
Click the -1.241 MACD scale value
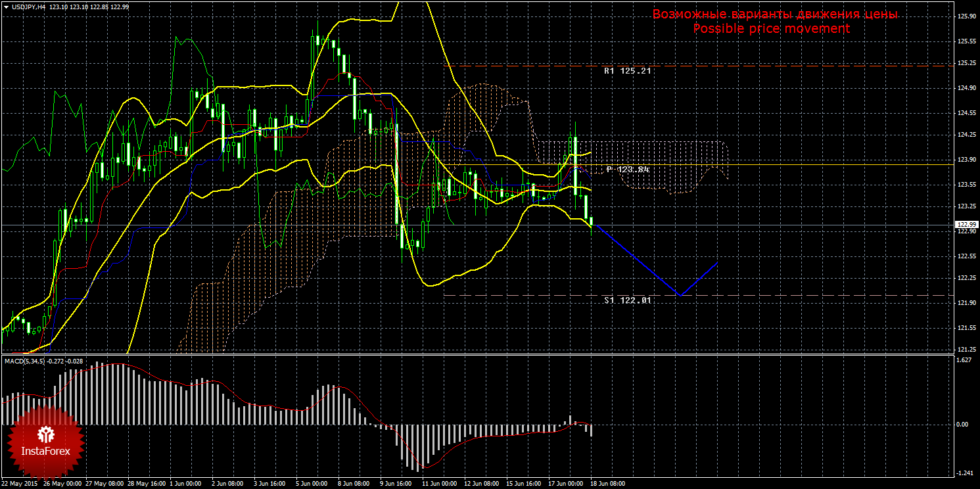coord(964,473)
